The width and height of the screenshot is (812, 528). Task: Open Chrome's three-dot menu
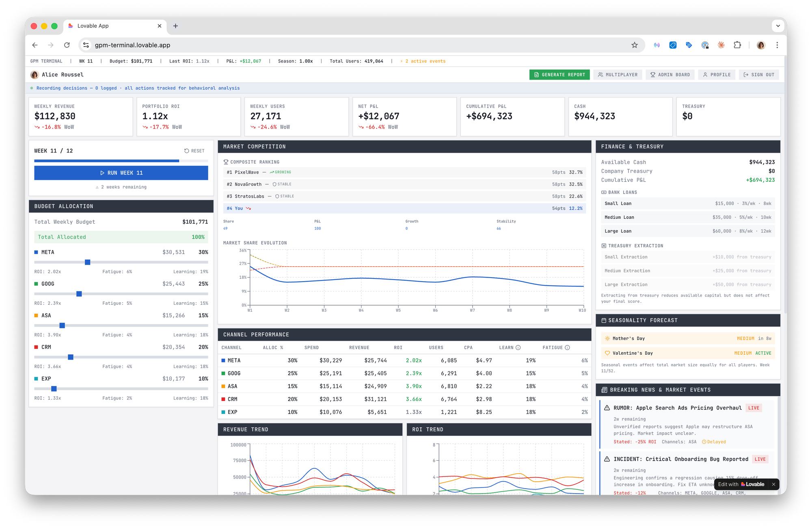coord(777,45)
